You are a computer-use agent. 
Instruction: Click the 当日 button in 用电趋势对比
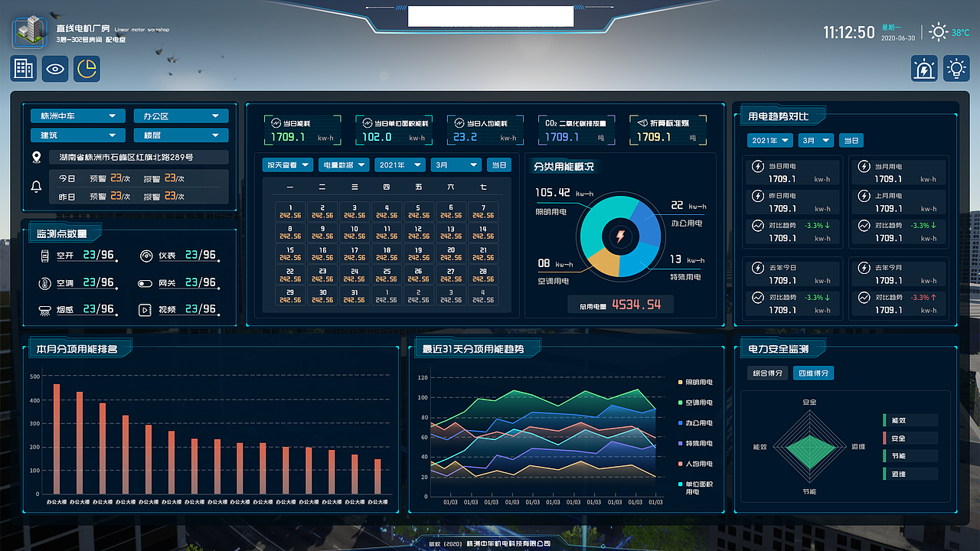851,141
